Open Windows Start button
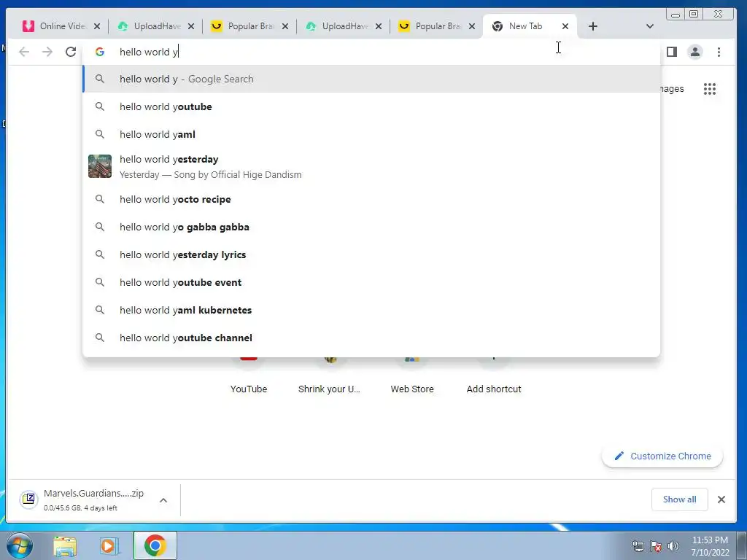 point(20,545)
